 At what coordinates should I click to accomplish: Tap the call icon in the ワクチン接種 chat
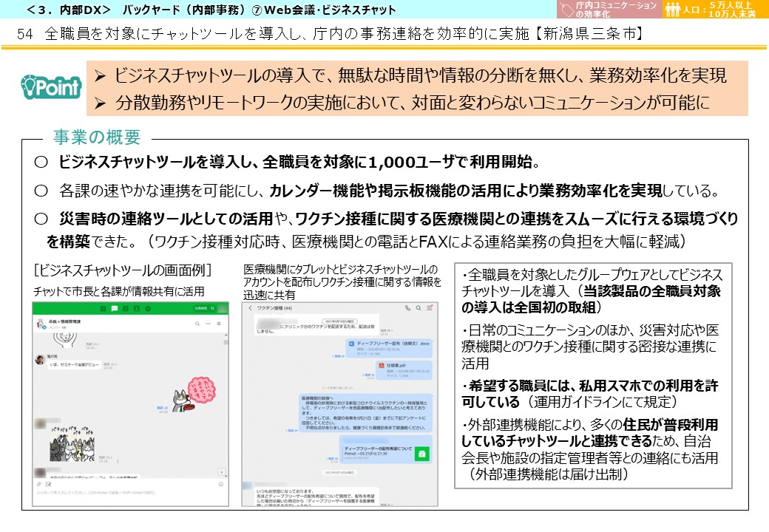tap(407, 309)
